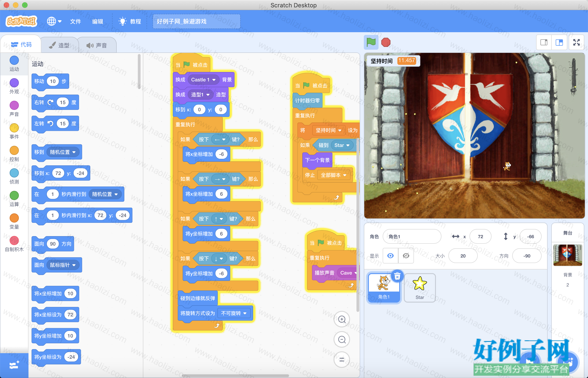Switch to the 代码 code tab
Viewport: 588px width, 378px height.
click(21, 44)
